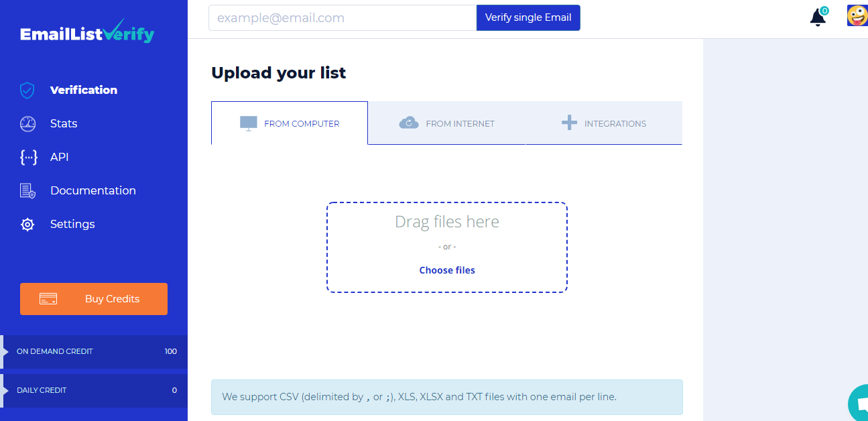Click the Verify single Email button
This screenshot has height=421, width=868.
tap(528, 17)
